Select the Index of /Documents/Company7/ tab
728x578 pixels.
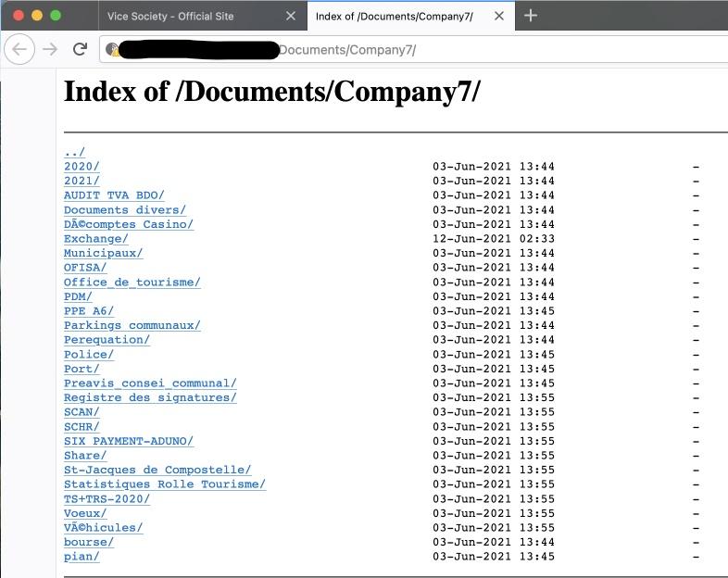(x=411, y=16)
